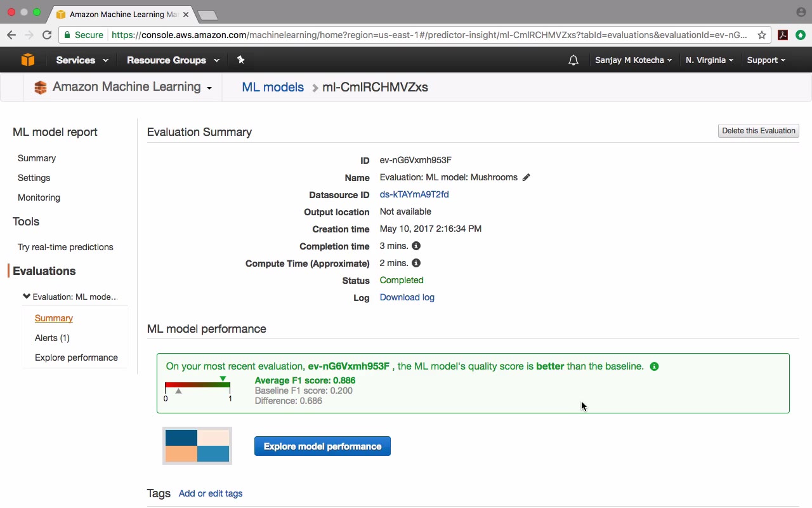
Task: Click the AWS cube logo icon
Action: point(28,60)
